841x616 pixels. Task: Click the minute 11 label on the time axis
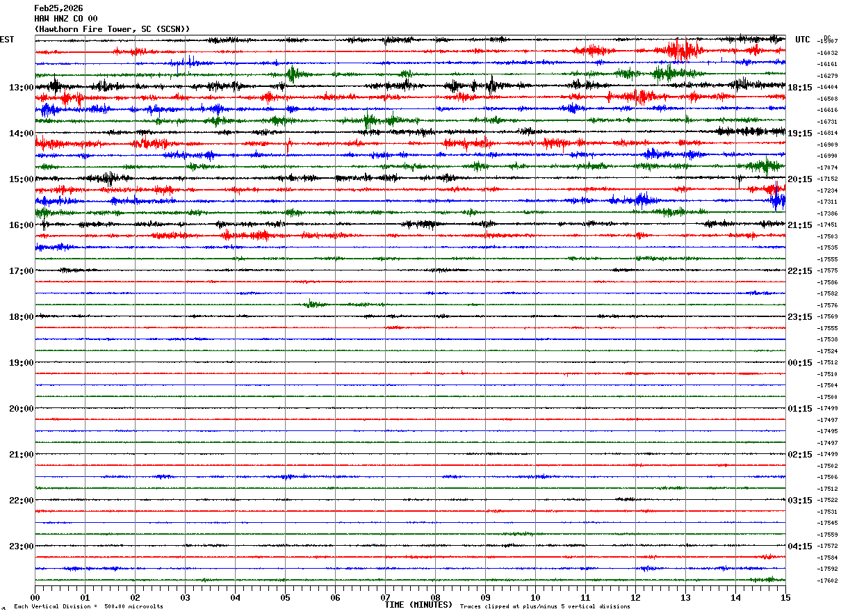[x=585, y=597]
